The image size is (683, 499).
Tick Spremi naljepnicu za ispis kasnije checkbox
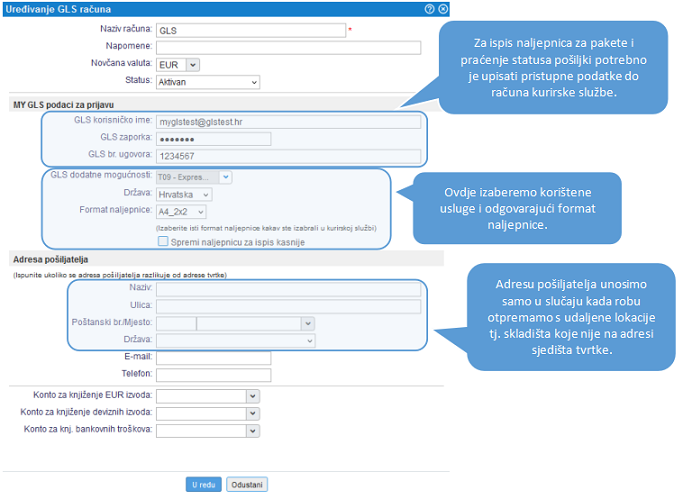click(163, 241)
